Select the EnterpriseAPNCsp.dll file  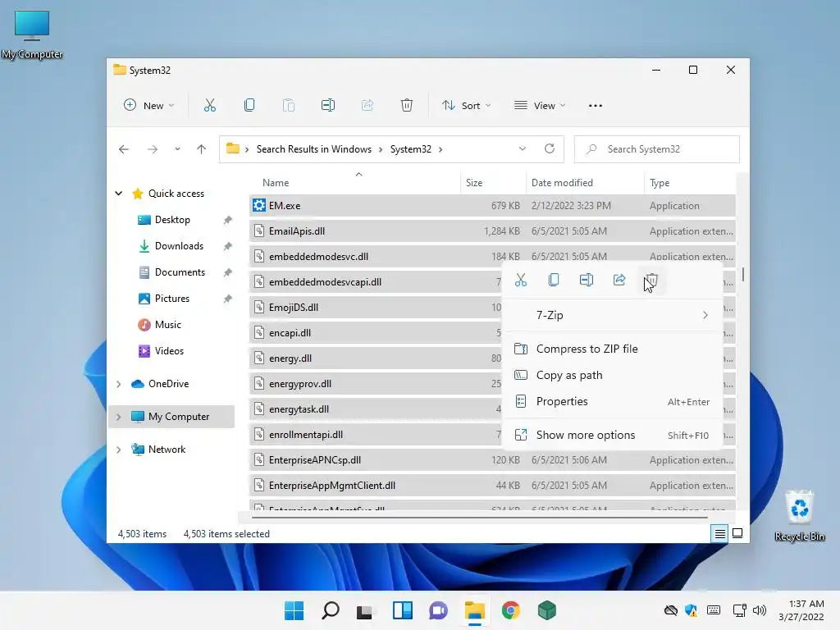pos(492,459)
